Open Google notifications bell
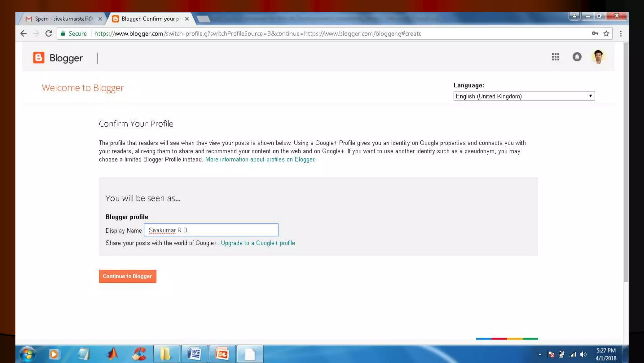The width and height of the screenshot is (644, 363). (577, 57)
